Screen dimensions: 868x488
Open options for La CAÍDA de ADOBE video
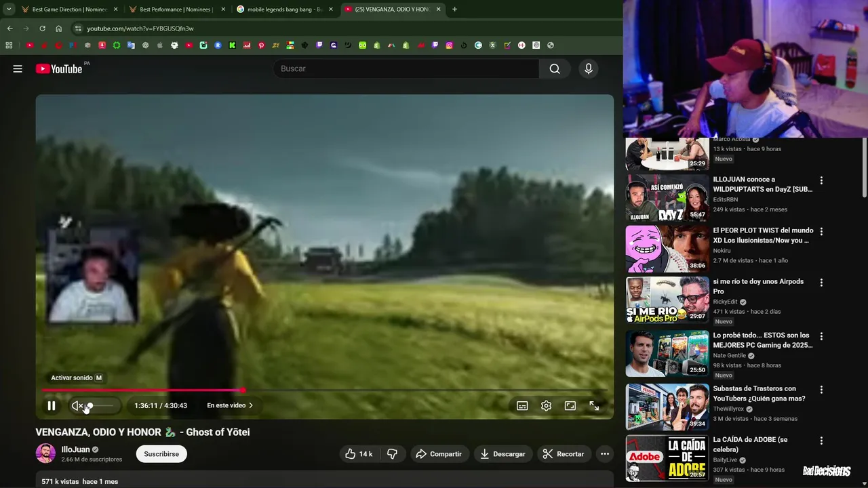(821, 441)
